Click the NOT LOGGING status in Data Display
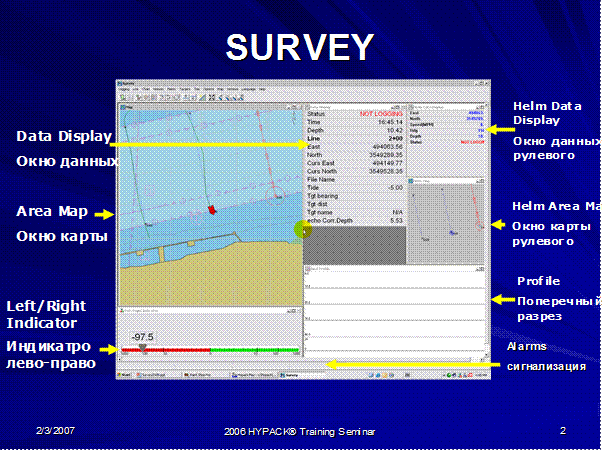 pos(381,114)
